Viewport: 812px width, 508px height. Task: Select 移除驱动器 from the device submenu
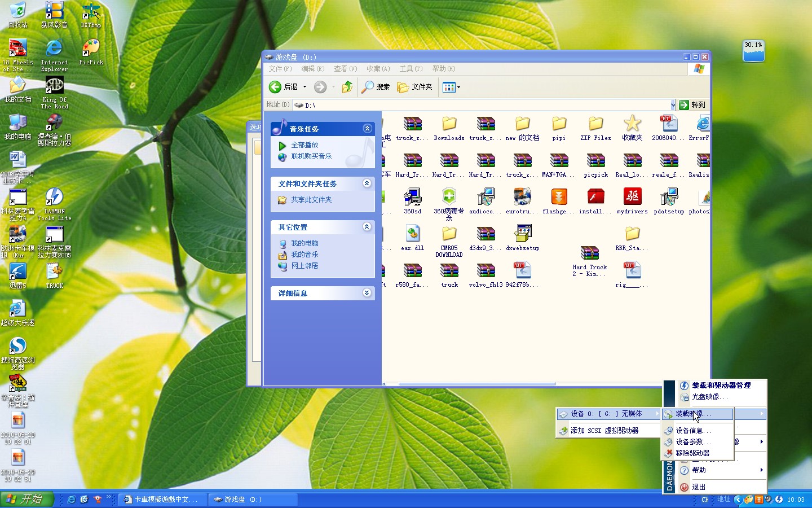tap(692, 453)
